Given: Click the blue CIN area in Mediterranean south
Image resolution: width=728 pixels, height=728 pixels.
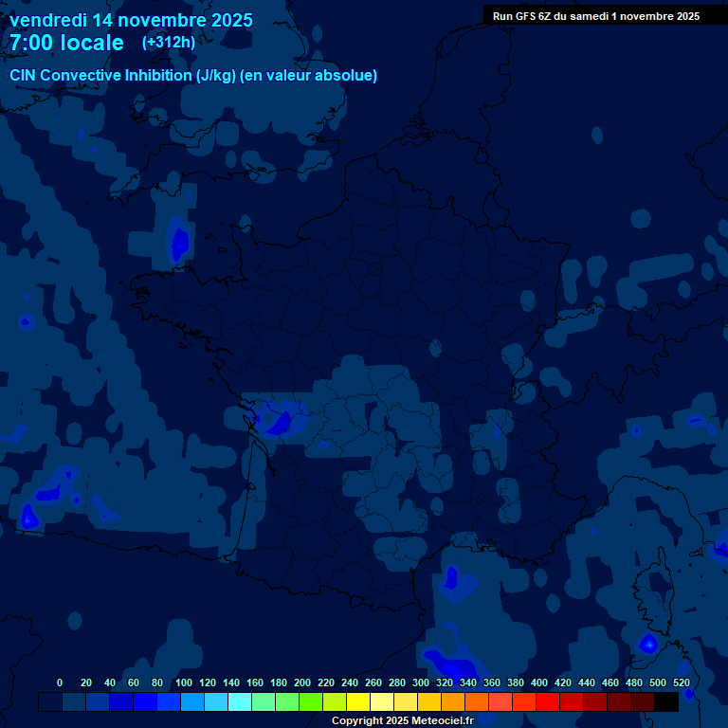Looking at the screenshot, I should click(449, 662).
